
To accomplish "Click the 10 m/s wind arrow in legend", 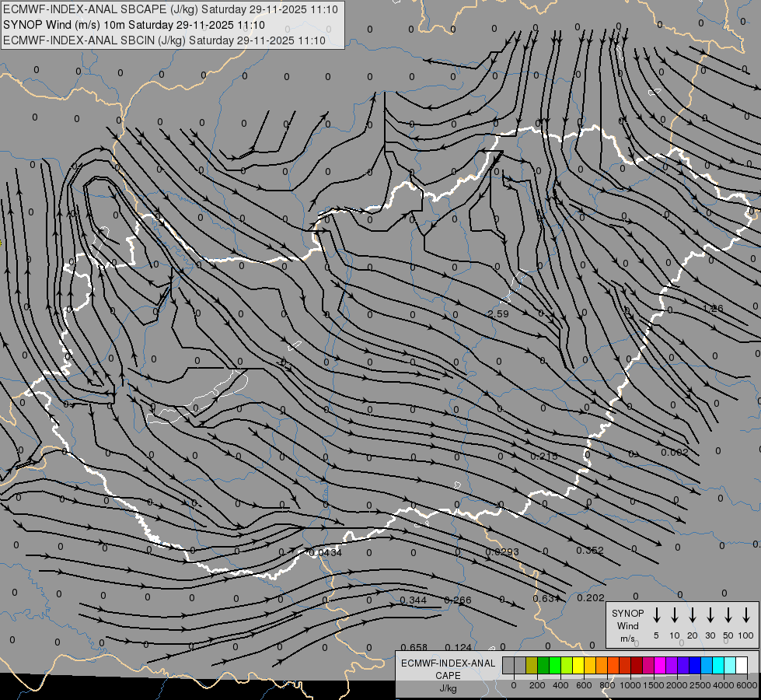I will [x=674, y=614].
